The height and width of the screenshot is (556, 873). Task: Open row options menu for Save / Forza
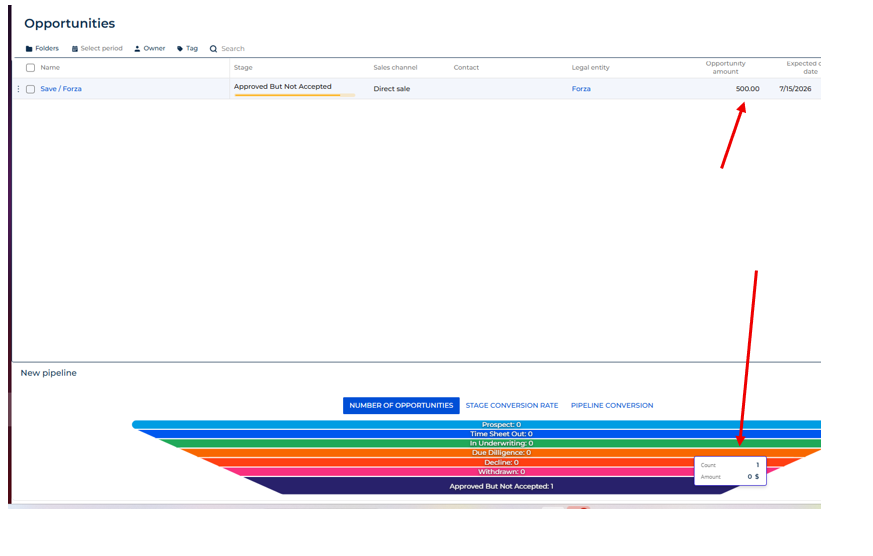click(18, 89)
